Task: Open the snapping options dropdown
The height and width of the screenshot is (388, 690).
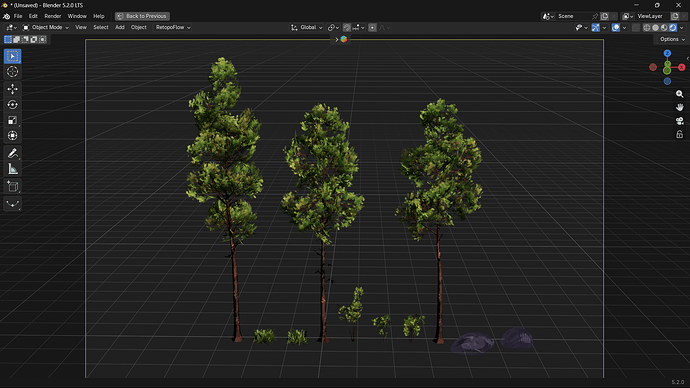Action: tap(358, 27)
